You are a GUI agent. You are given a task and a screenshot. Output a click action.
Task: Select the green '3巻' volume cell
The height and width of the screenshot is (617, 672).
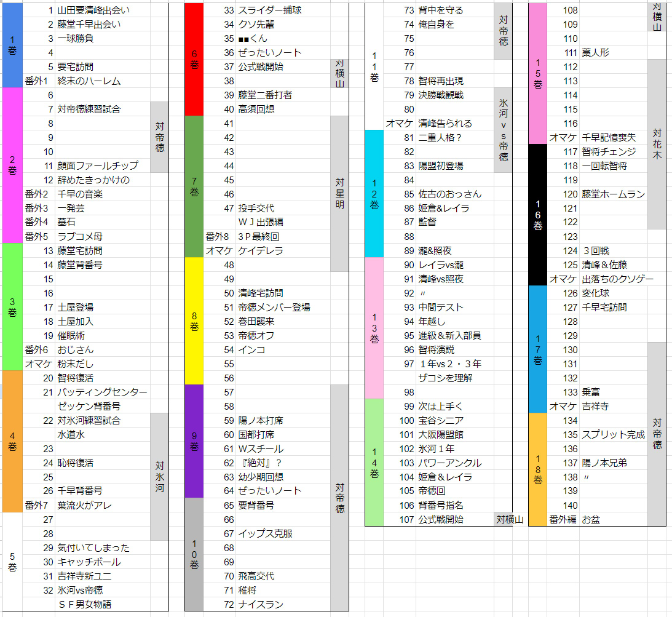click(12, 307)
